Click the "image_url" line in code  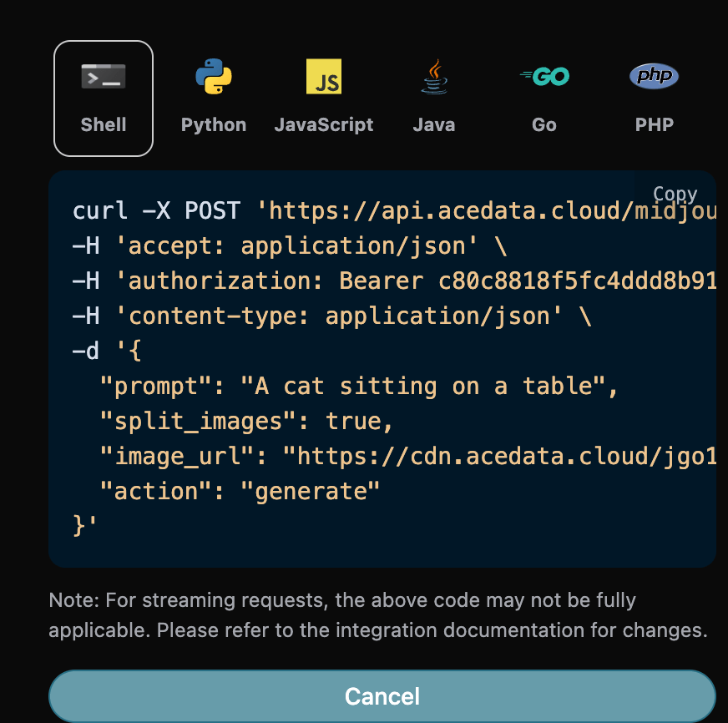(x=407, y=457)
